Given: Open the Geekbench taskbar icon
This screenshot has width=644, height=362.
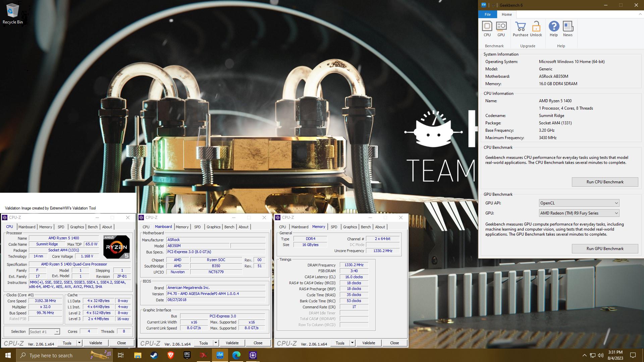Looking at the screenshot, I should (220, 355).
